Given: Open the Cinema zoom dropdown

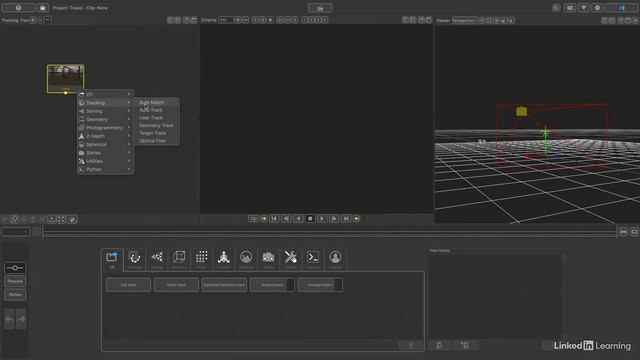Looking at the screenshot, I should (x=226, y=20).
